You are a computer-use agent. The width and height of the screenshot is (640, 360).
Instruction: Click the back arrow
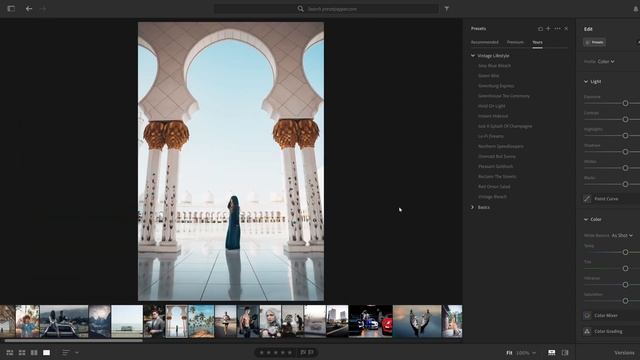click(29, 8)
